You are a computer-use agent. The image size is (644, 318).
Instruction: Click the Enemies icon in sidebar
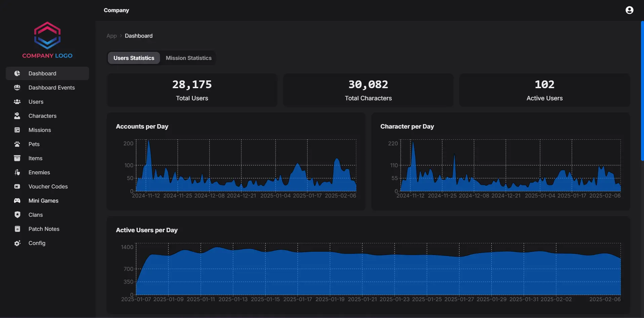tap(17, 172)
